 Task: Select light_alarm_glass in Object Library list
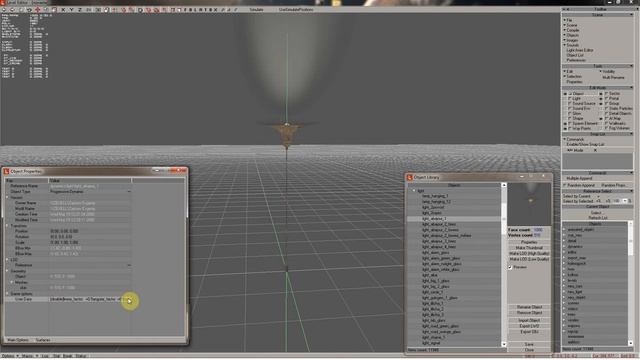(x=436, y=253)
